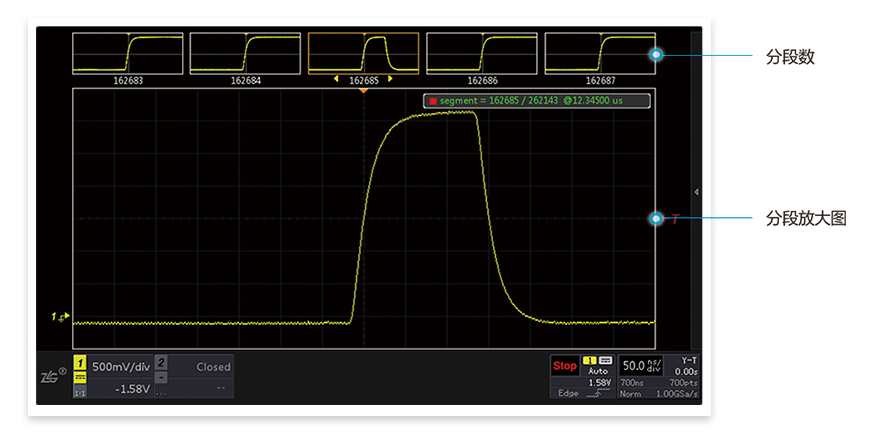
Task: Click the red T trigger level marker
Action: coord(674,219)
